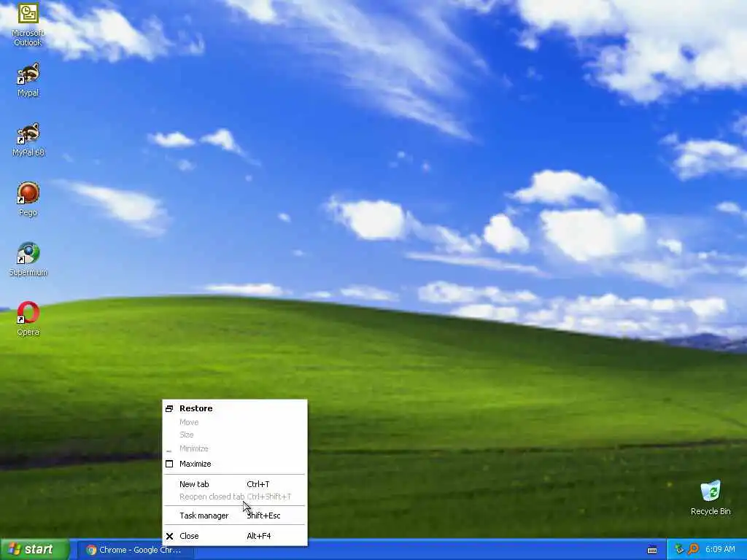Click the Pego desktop shortcut
Screen dimensions: 747x560
click(28, 200)
